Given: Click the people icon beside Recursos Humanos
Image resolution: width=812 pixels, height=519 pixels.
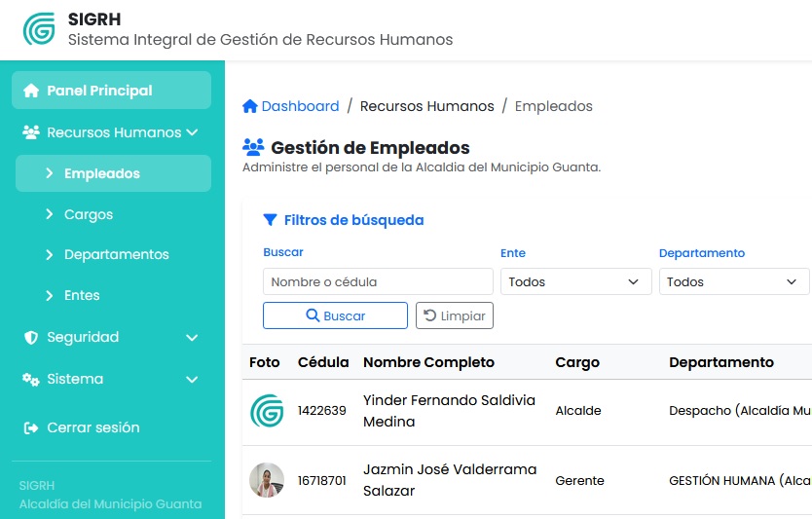Looking at the screenshot, I should 31,132.
